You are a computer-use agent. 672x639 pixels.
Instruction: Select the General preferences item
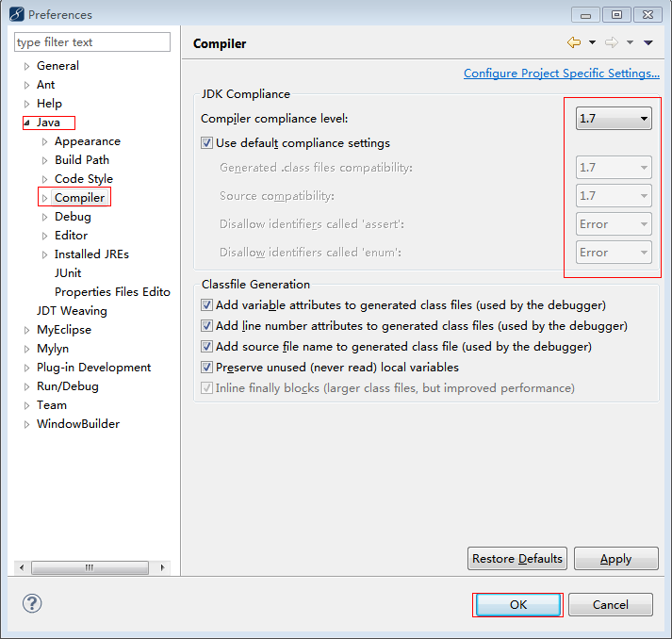point(57,66)
